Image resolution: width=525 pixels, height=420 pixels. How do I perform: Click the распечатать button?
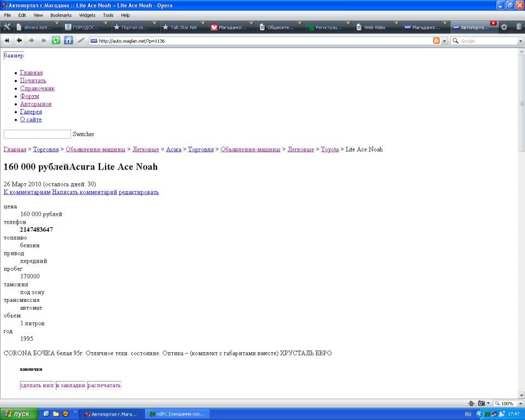point(104,386)
